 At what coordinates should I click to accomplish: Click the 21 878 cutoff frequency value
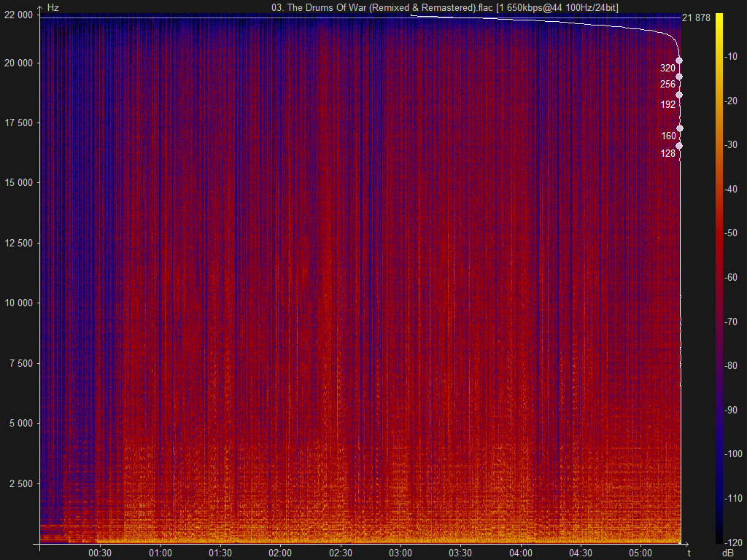[696, 18]
